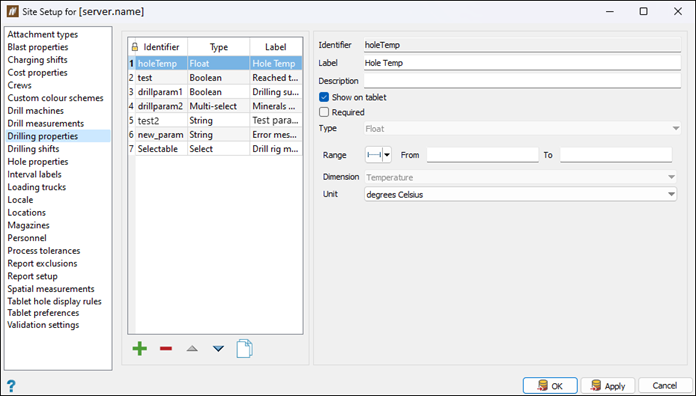Maximize the Site Setup window
Screen dimensions: 696x396
(x=643, y=12)
